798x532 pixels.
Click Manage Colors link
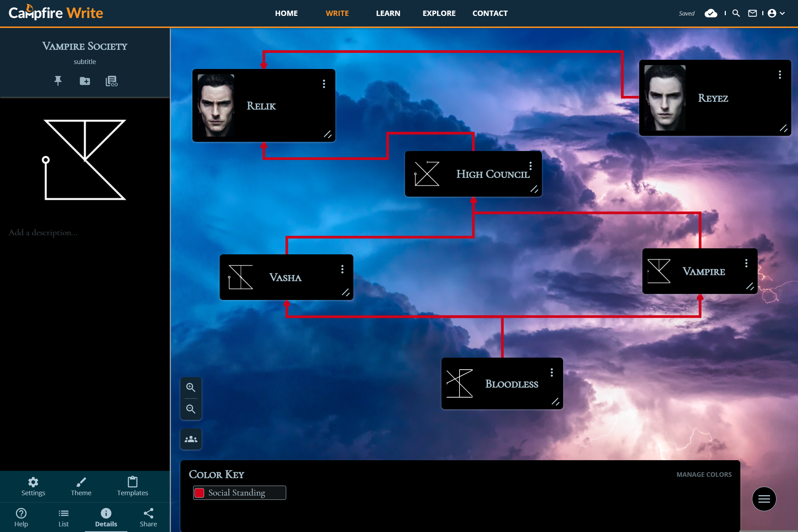point(704,475)
